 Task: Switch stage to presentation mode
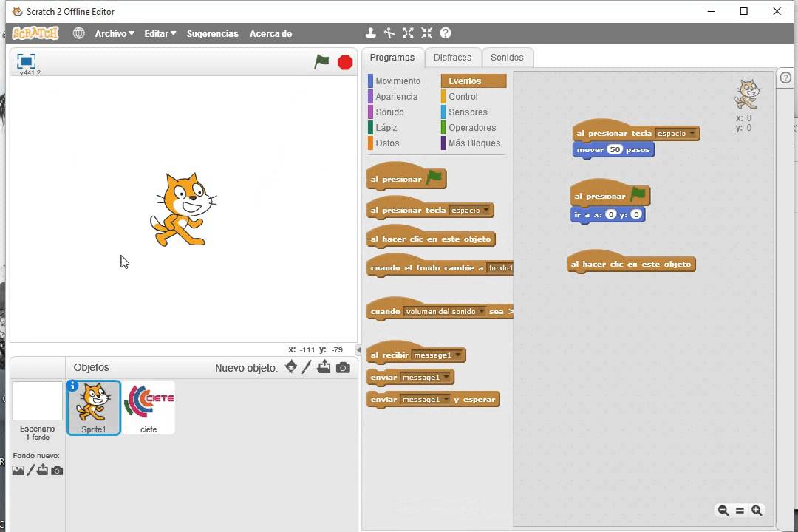pos(26,61)
